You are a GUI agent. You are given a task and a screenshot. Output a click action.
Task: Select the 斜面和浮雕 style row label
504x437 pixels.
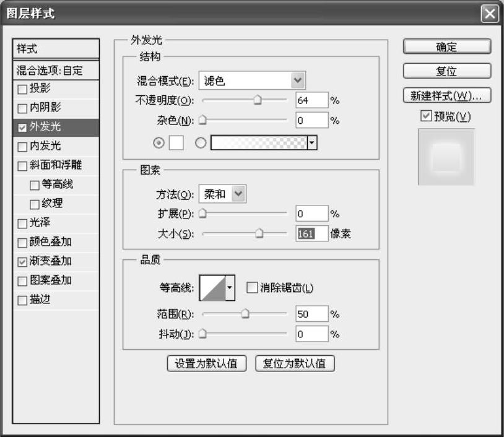point(56,165)
